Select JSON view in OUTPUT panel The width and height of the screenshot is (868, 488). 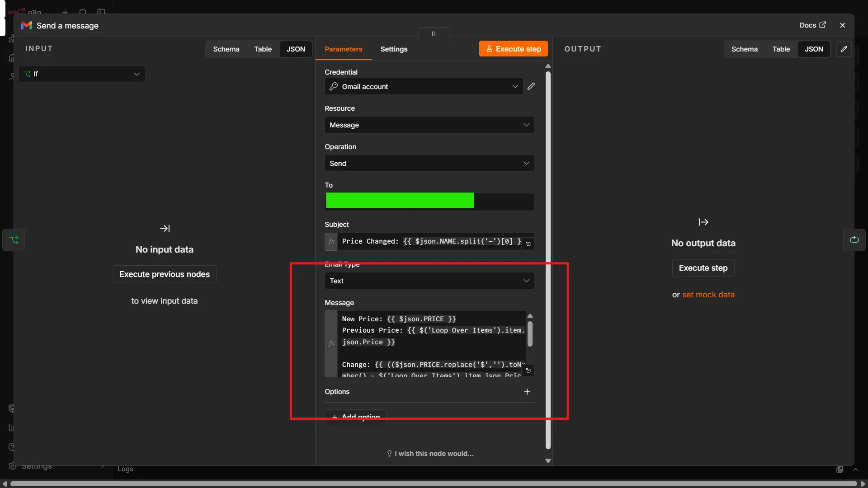[x=814, y=49]
